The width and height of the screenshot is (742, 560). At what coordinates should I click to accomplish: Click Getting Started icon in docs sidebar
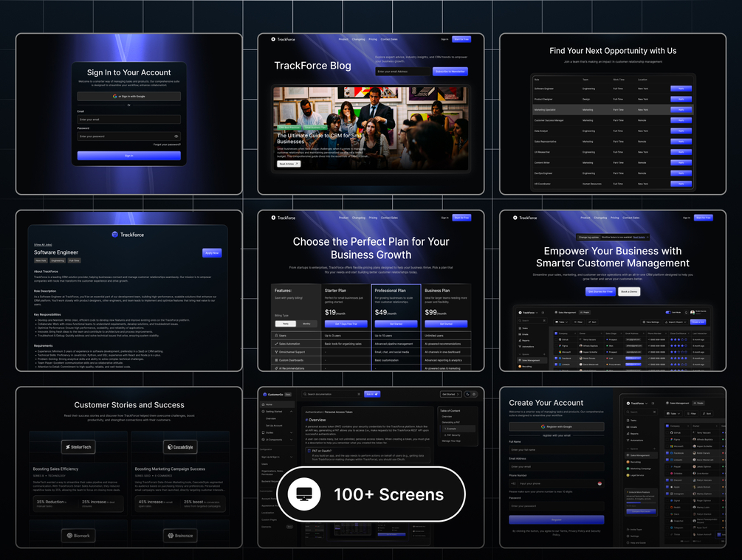click(263, 412)
